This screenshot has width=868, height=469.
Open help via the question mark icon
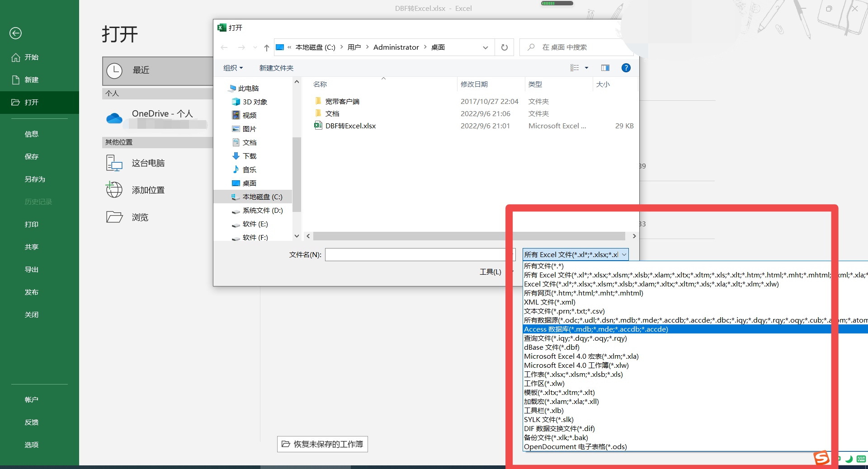pyautogui.click(x=626, y=68)
